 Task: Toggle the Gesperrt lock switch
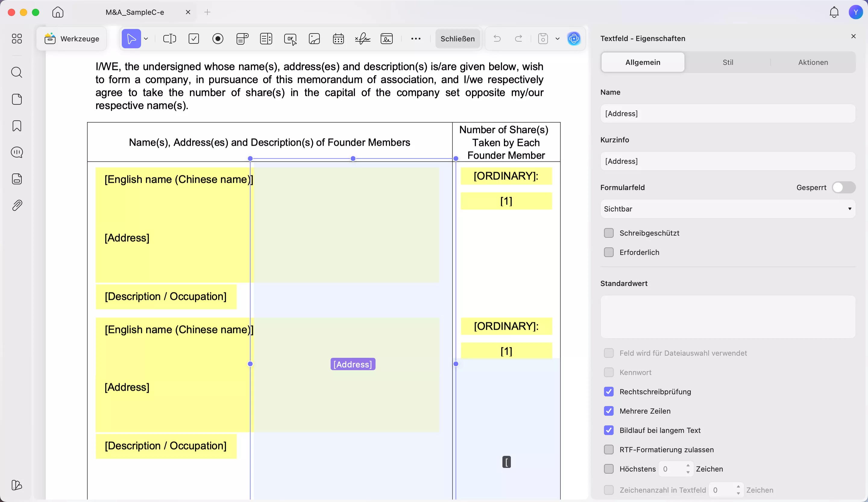point(843,188)
